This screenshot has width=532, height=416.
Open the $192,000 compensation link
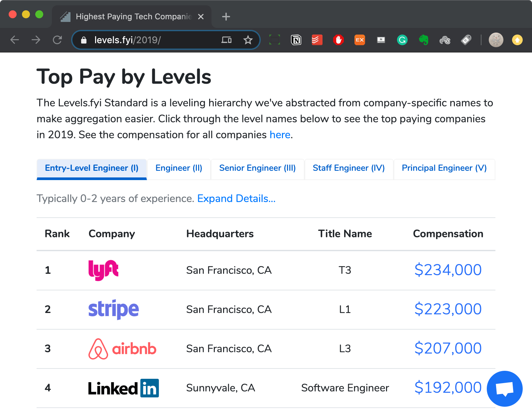(x=448, y=387)
